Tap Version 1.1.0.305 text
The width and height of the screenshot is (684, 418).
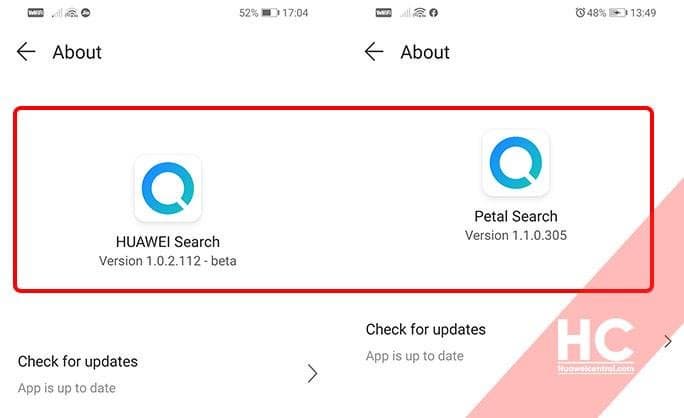516,236
